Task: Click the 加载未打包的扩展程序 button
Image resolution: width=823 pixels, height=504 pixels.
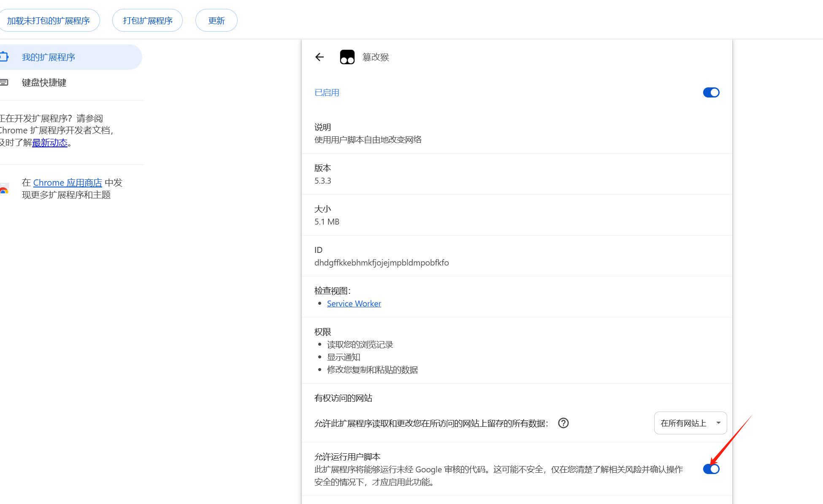Action: [x=50, y=20]
